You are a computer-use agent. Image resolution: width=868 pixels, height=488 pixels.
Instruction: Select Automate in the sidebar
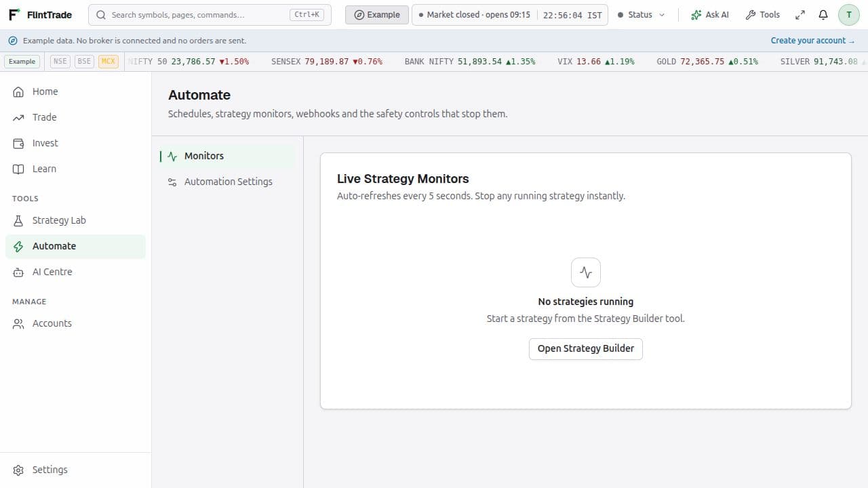coord(75,246)
